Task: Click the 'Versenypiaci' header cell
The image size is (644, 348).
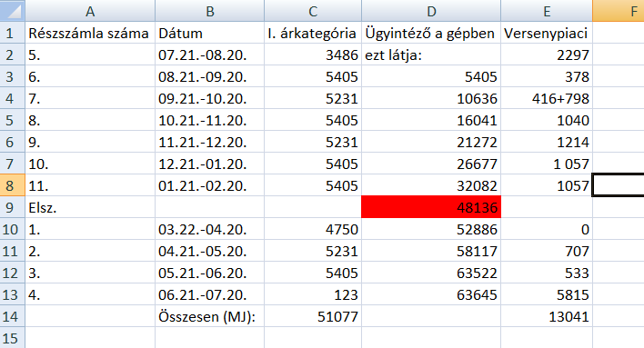Action: click(547, 33)
